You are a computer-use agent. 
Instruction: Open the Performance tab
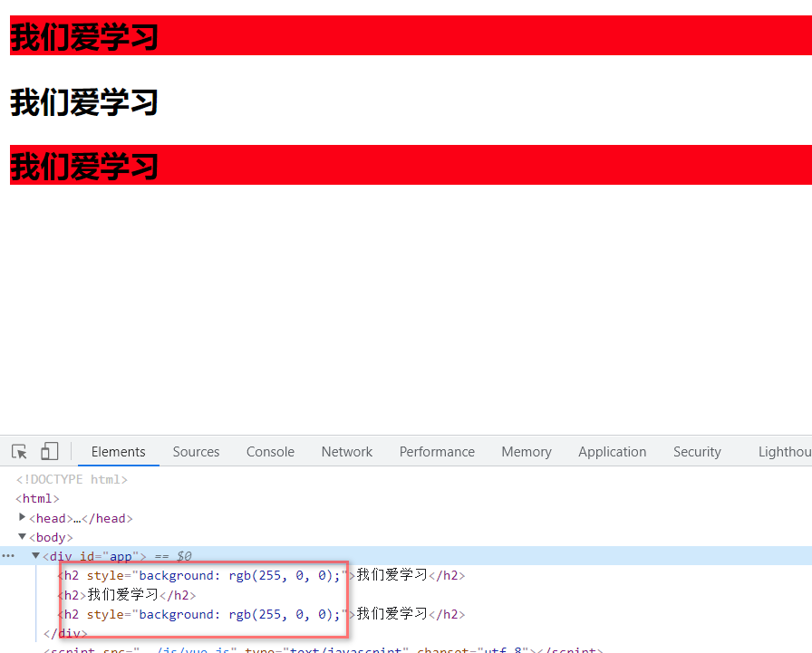coord(437,452)
